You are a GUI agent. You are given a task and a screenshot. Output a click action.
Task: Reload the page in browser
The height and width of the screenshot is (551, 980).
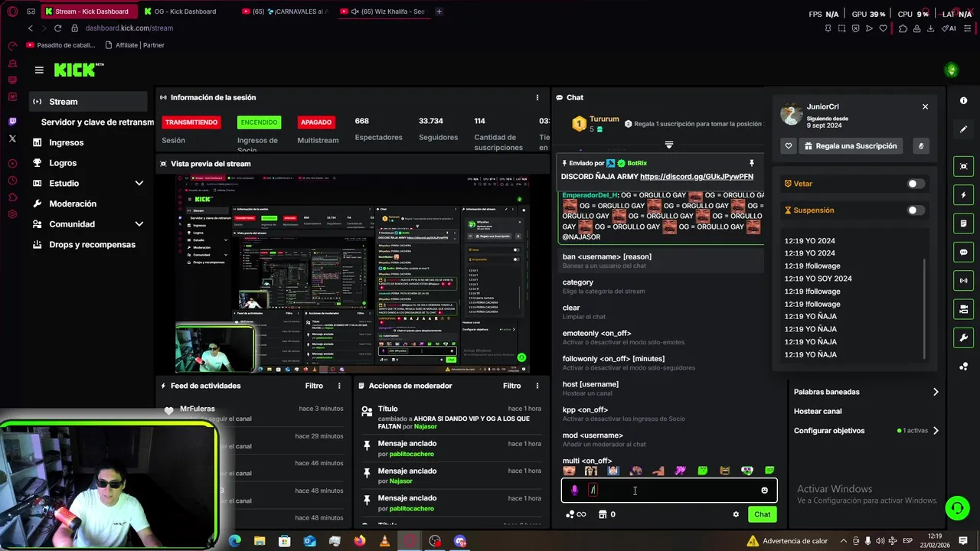(x=57, y=28)
